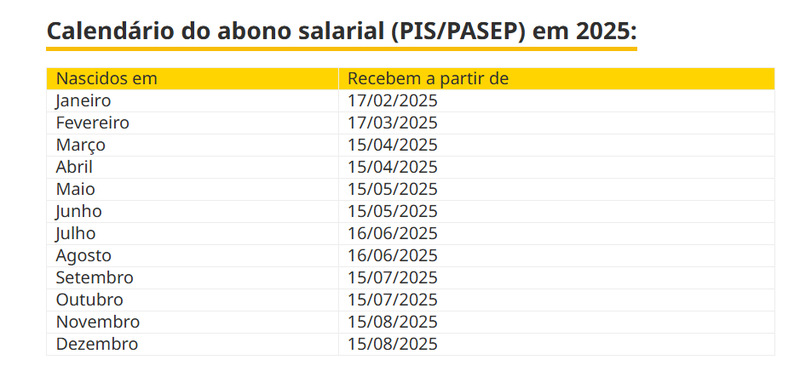Click the Setembro month cell

(x=192, y=278)
